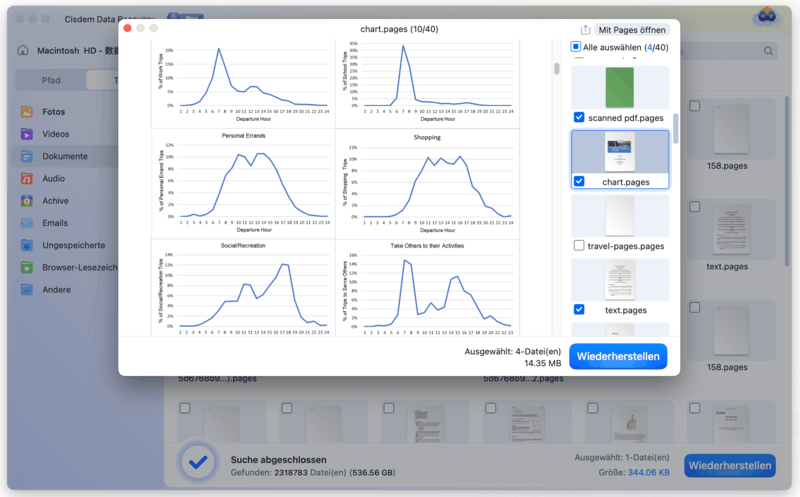Select the top 158.pages thumbnail in main grid
This screenshot has width=800, height=497.
(x=731, y=129)
